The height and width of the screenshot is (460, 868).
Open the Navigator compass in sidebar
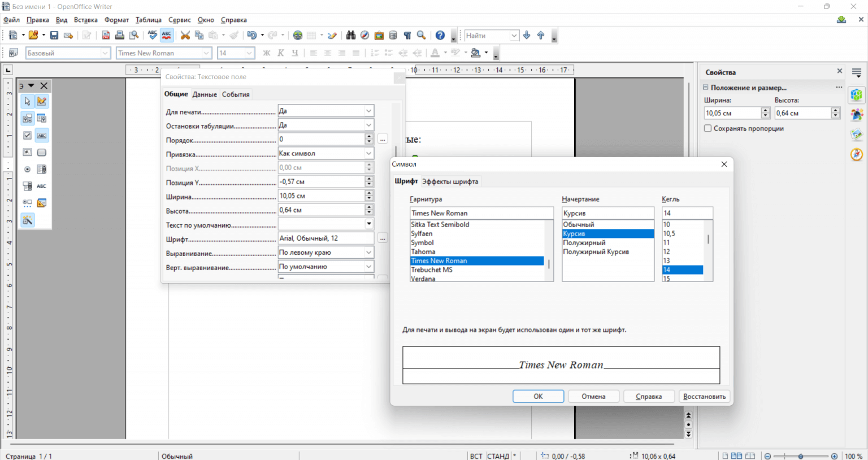pyautogui.click(x=857, y=154)
